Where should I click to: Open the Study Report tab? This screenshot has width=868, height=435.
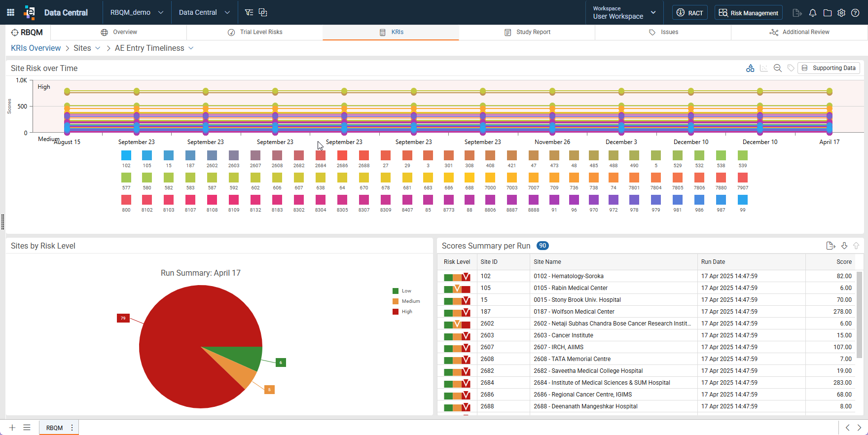click(527, 32)
